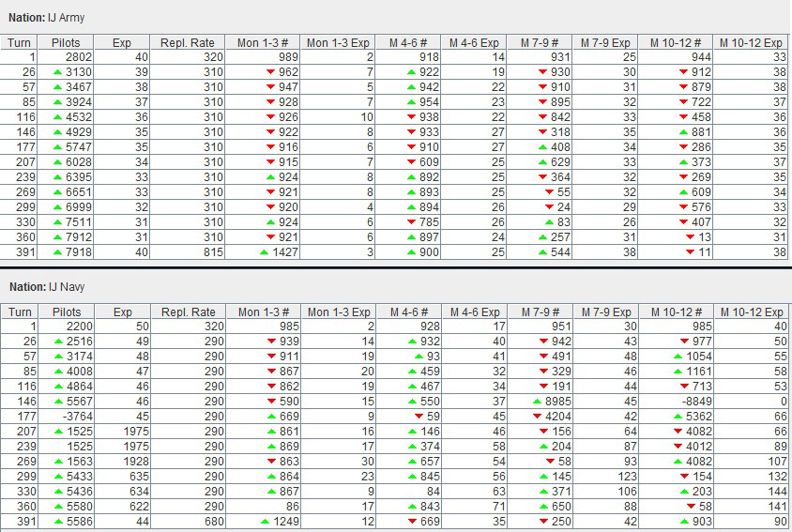Select Army M 10-12 # cell 944
Image resolution: width=792 pixels, height=532 pixels.
(676, 57)
